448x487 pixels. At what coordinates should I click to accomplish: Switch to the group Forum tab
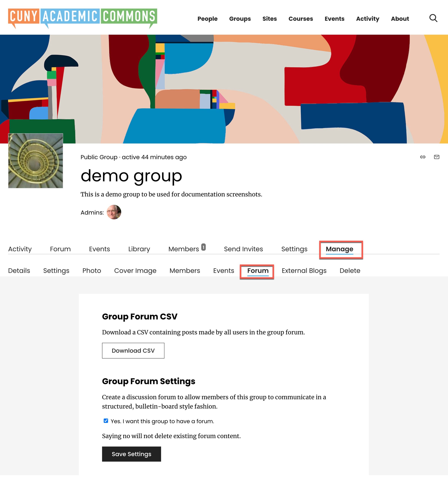coord(60,249)
